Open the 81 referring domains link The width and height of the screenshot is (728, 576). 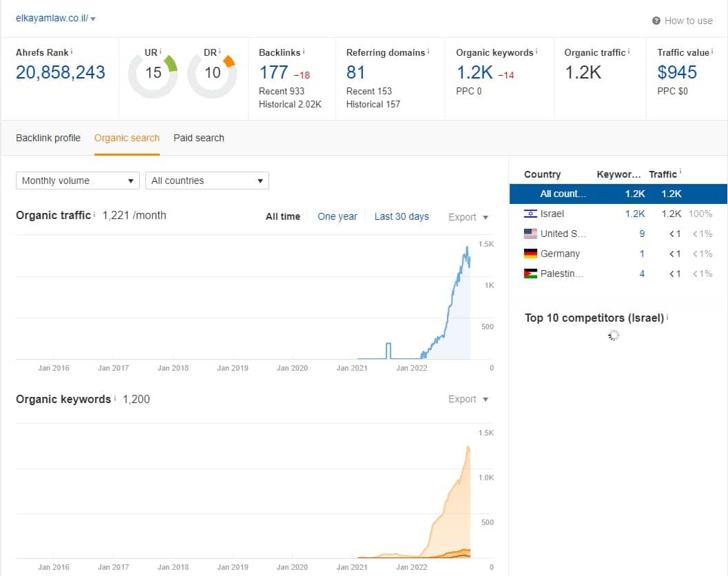[x=355, y=72]
